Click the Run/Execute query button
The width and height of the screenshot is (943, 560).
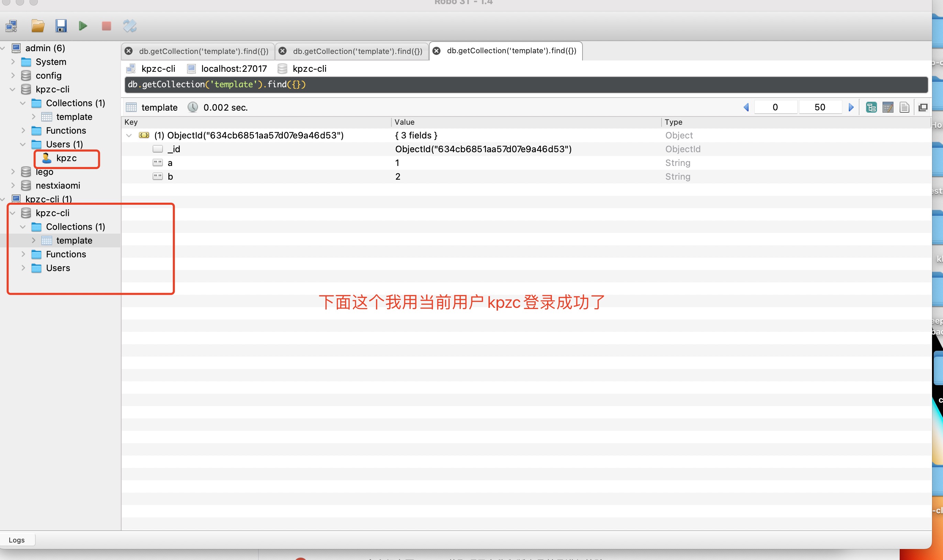point(84,26)
